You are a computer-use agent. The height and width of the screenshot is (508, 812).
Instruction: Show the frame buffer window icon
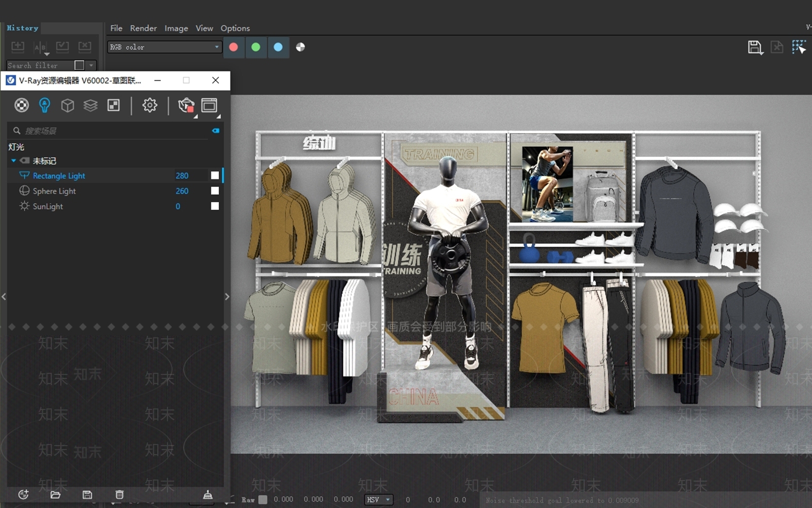209,105
